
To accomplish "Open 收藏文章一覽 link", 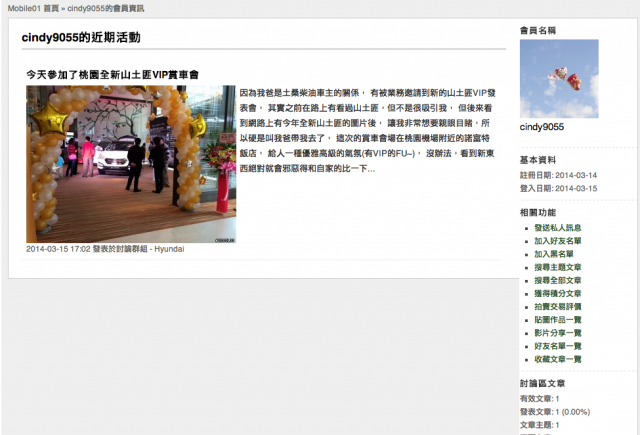I will [558, 359].
